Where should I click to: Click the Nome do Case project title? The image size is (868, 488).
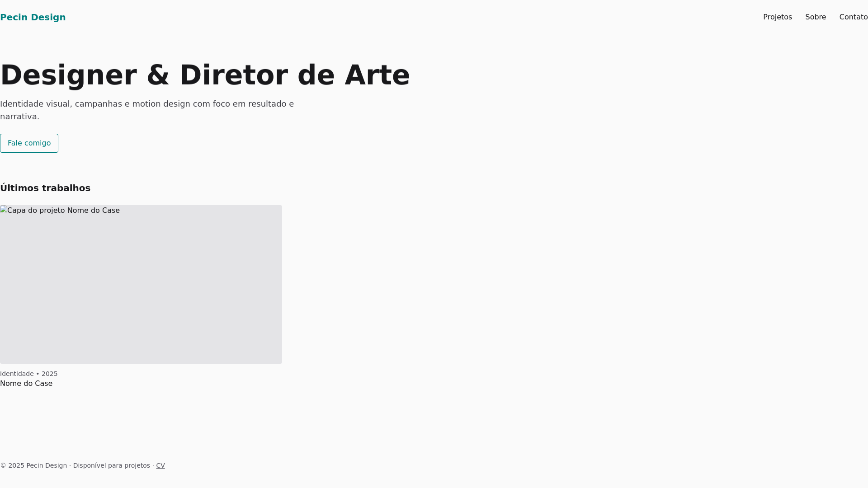pos(26,384)
